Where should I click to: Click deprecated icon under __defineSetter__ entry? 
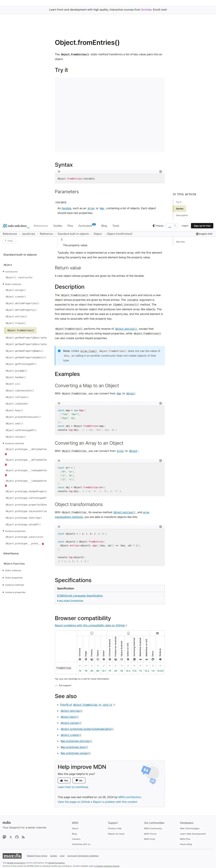click(6, 465)
